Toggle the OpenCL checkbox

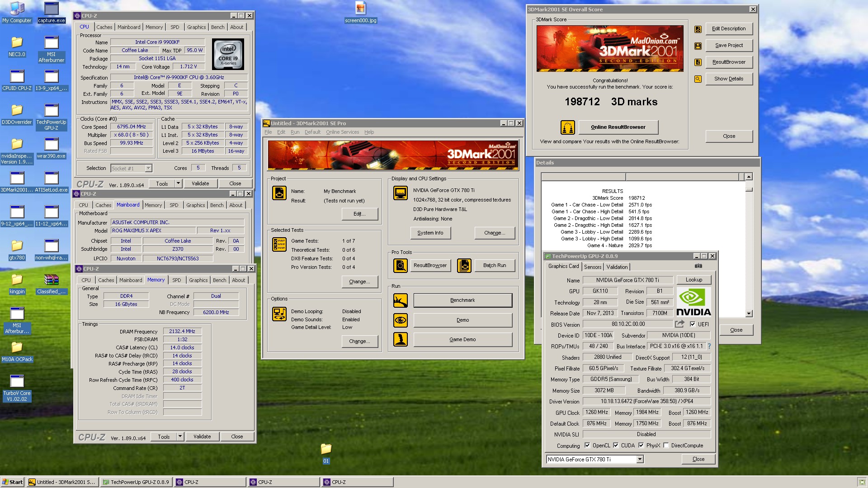point(587,446)
